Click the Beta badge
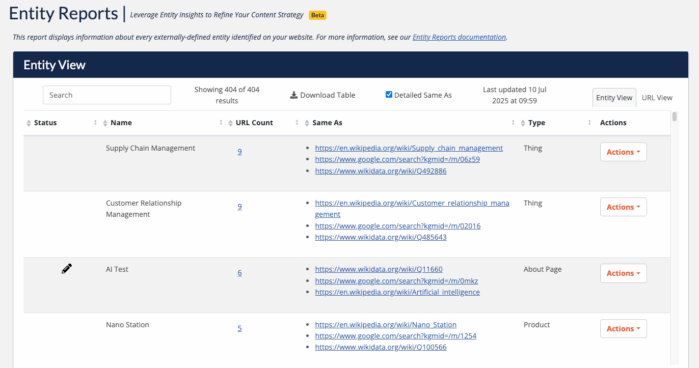Viewport: 699px width, 368px height. tap(317, 15)
